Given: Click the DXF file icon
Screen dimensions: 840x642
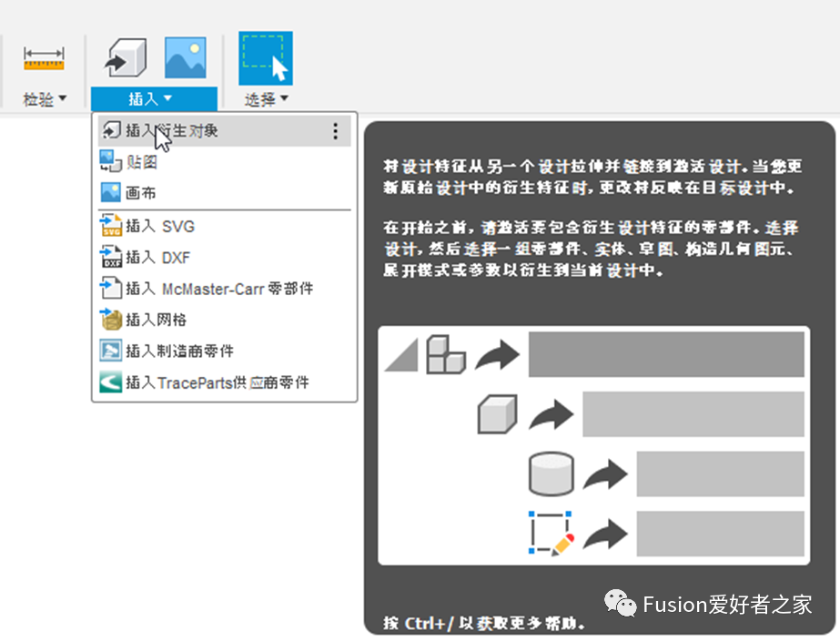Looking at the screenshot, I should [111, 257].
